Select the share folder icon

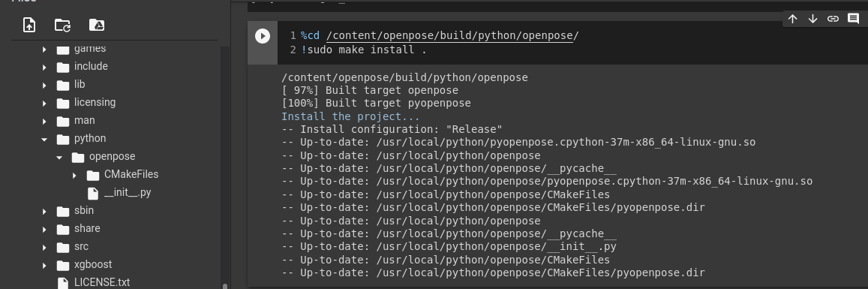pos(63,229)
